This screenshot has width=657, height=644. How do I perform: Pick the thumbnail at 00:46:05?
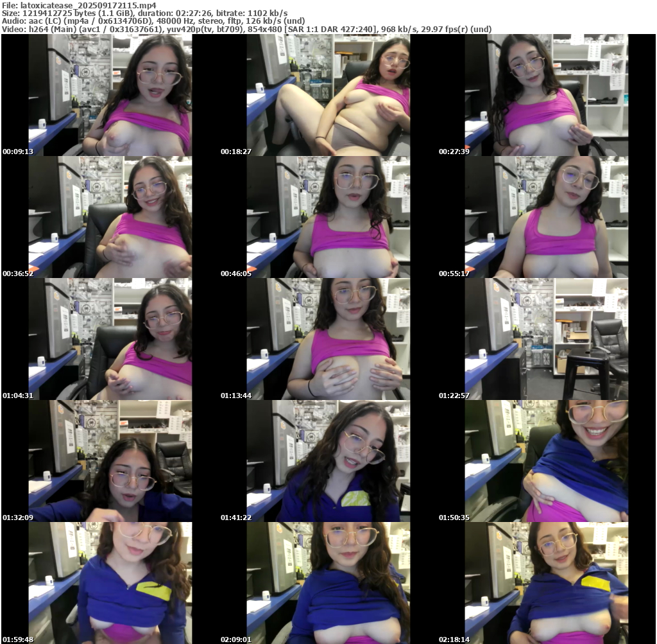coord(328,217)
